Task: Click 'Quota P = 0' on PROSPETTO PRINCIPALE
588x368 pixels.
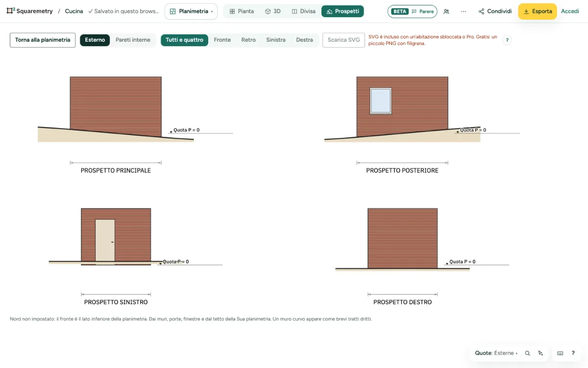Action: (186, 130)
